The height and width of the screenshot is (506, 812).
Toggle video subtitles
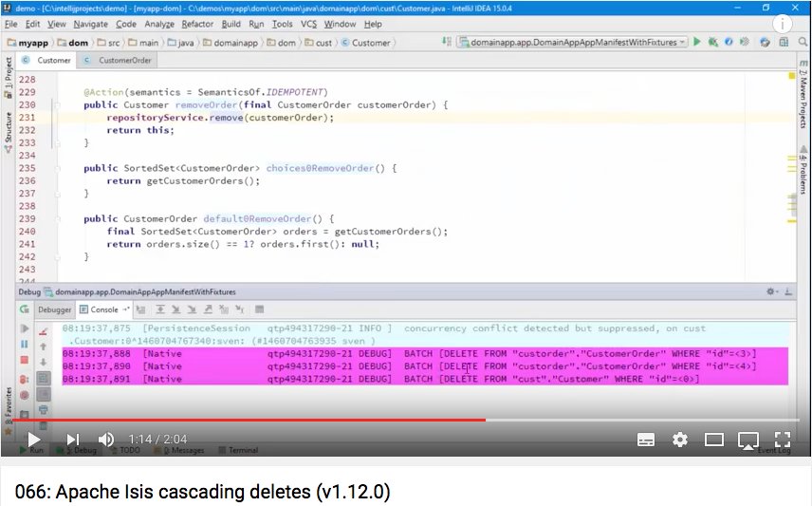pos(645,440)
